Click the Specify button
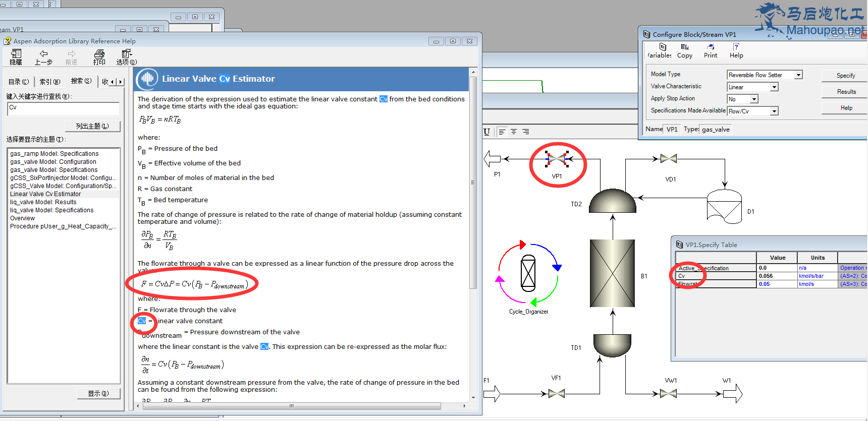 tap(845, 76)
